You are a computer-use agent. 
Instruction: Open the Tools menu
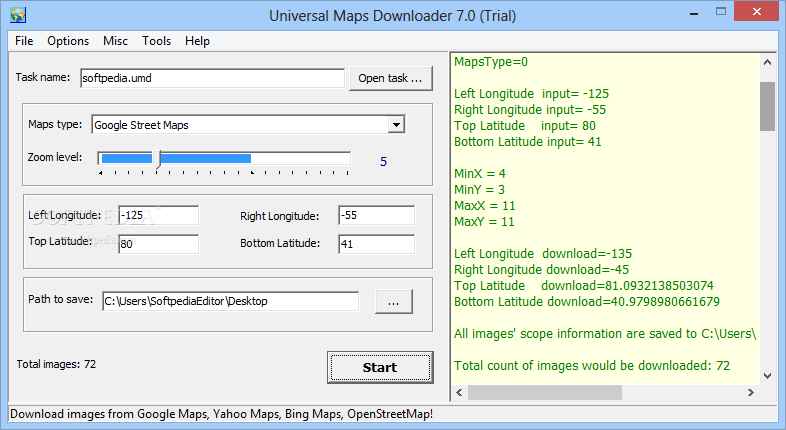pos(156,41)
